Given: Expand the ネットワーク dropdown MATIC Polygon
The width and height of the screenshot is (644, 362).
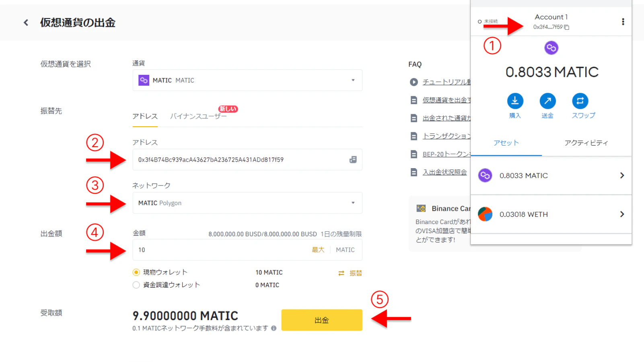Looking at the screenshot, I should pyautogui.click(x=247, y=203).
